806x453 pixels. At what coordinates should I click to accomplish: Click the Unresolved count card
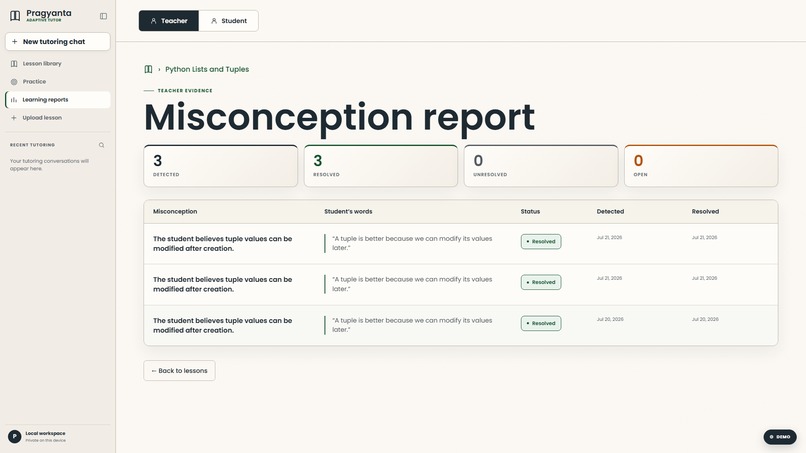(541, 166)
